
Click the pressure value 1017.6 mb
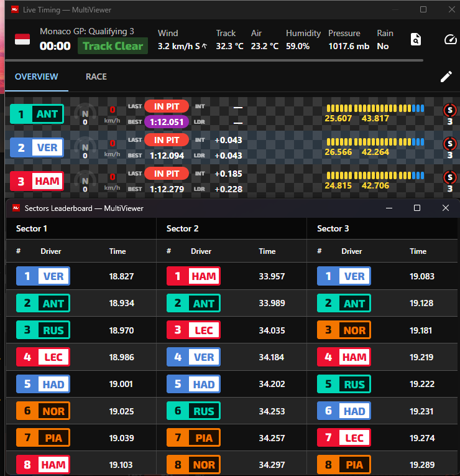tap(349, 46)
